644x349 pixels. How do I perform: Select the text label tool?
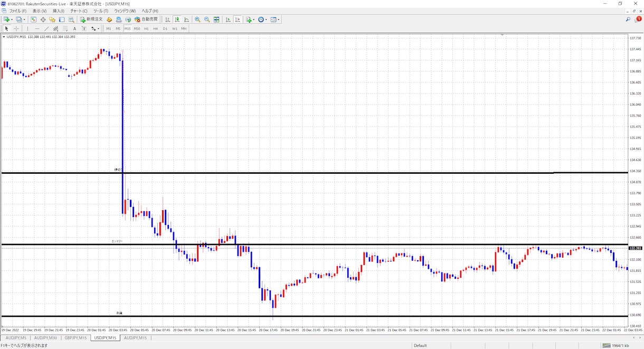point(74,29)
